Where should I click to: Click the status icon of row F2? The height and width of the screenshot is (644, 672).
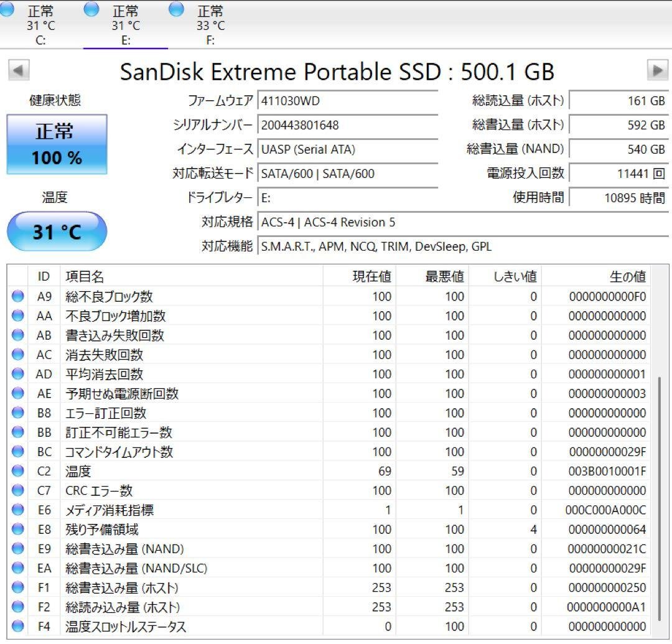(x=17, y=607)
